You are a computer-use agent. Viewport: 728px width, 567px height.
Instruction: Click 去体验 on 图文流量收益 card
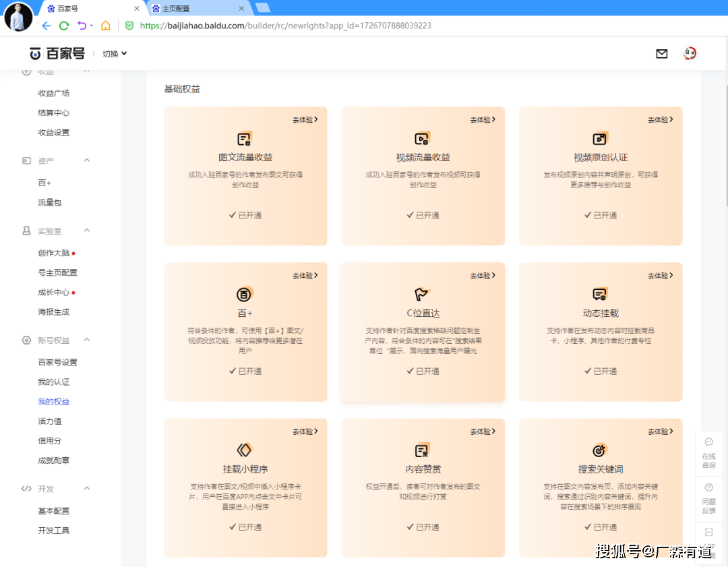click(305, 120)
